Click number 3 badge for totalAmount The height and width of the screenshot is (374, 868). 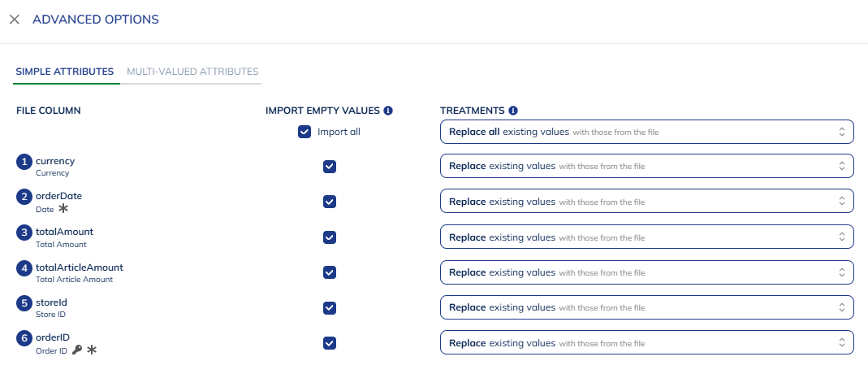pos(24,233)
